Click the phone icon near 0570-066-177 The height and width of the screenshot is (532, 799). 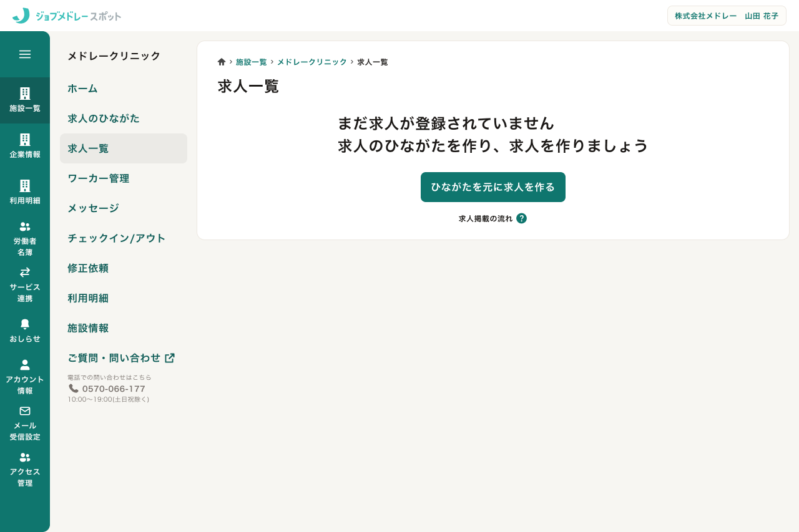tap(74, 388)
